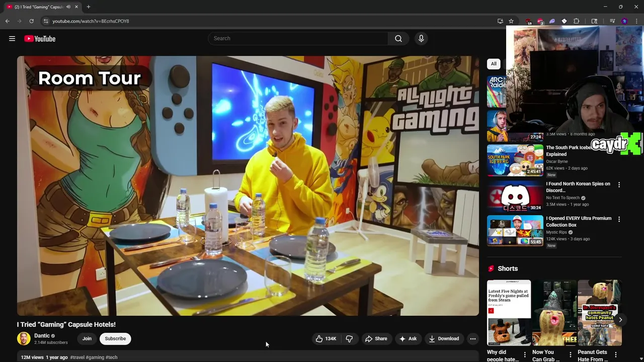Open Ultra Premium Collection Box thumbnail
Screen dimensions: 644x362
515,231
